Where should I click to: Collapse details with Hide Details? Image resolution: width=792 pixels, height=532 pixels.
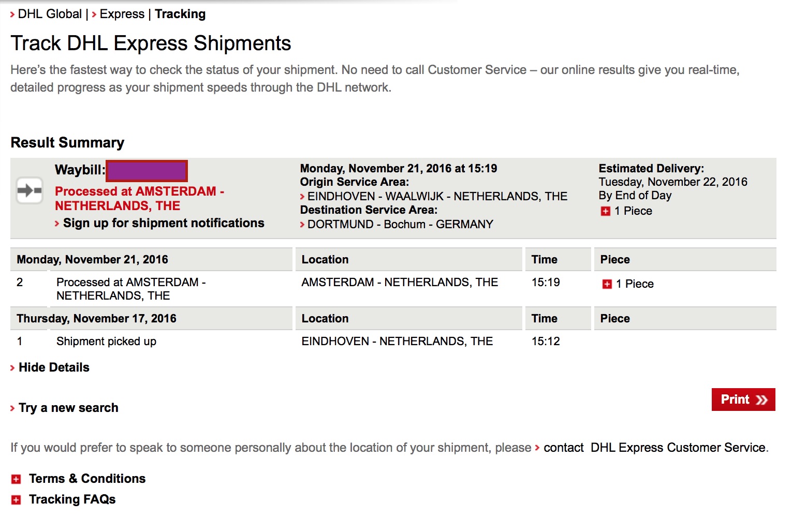[54, 367]
